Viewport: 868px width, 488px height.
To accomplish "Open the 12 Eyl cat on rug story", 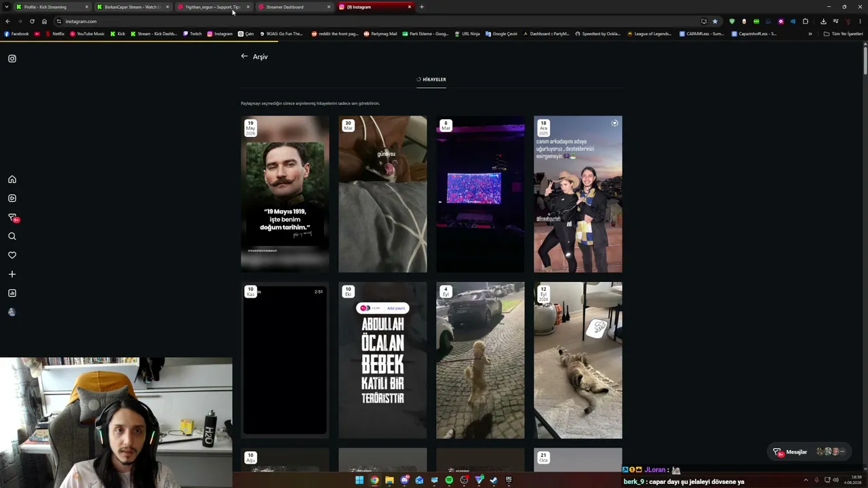I will (578, 360).
